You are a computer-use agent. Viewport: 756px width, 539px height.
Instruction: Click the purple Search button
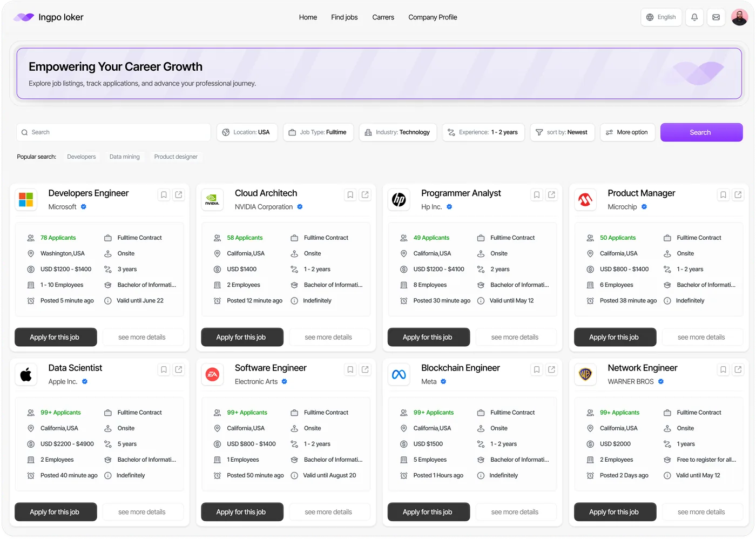click(701, 132)
